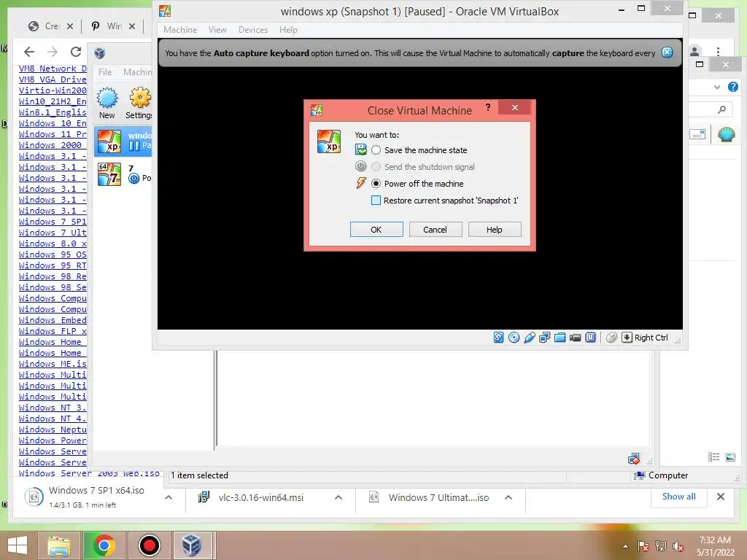The image size is (747, 560).
Task: Click the question mark in Close Virtual Machine title bar
Action: (x=488, y=108)
